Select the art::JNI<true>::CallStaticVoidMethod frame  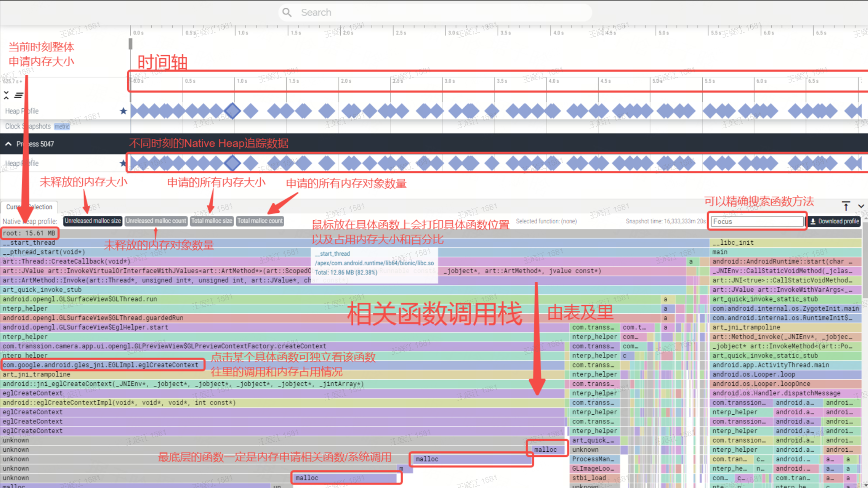786,280
